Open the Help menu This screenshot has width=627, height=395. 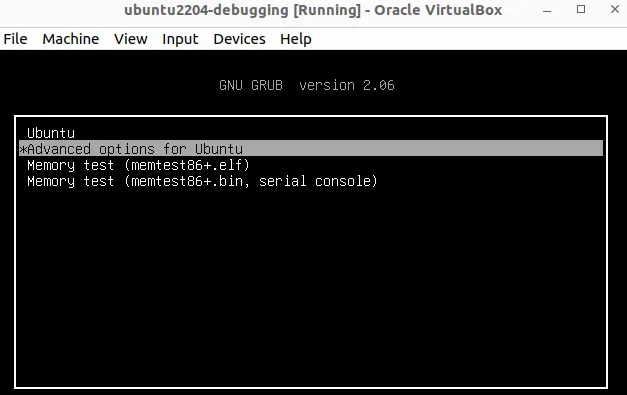[296, 39]
